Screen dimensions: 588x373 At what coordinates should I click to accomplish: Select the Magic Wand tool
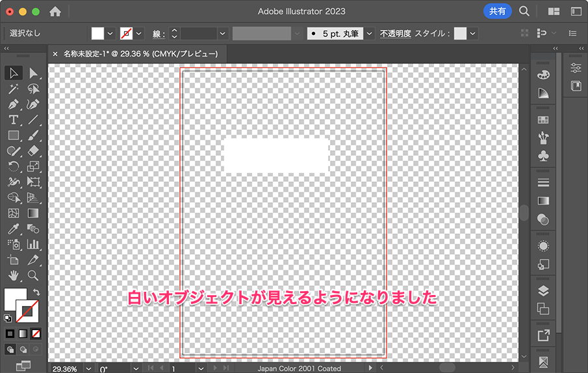coord(13,88)
